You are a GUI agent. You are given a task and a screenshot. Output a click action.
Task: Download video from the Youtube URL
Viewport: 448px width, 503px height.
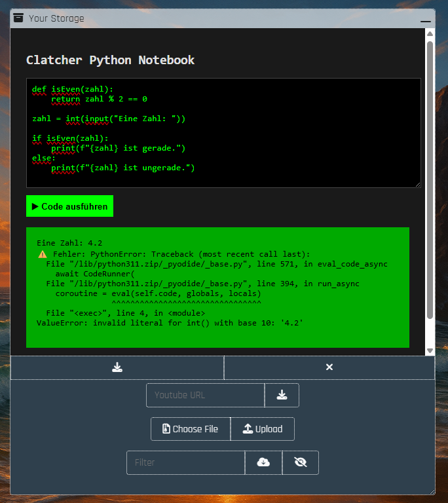click(x=282, y=395)
